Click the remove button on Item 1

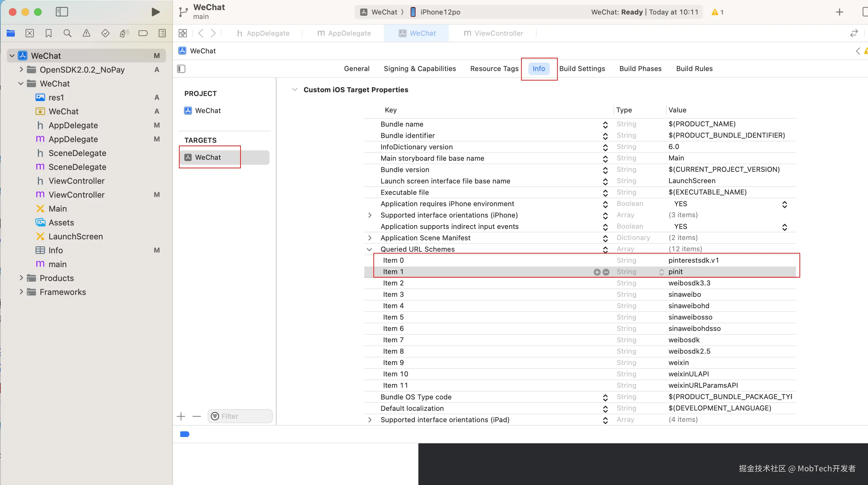606,272
